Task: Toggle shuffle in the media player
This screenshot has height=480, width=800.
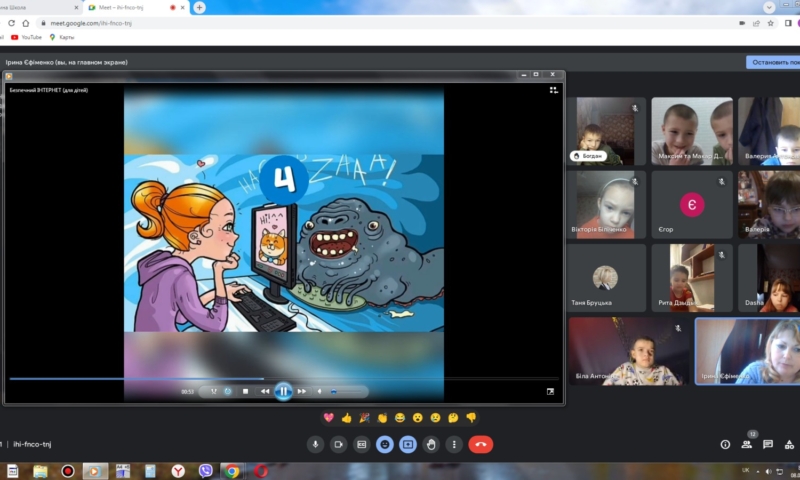Action: (214, 391)
